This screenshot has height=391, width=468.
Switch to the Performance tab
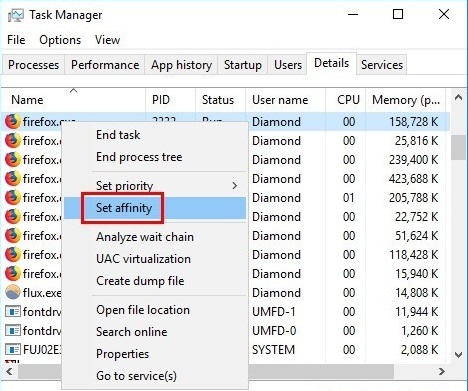click(105, 65)
